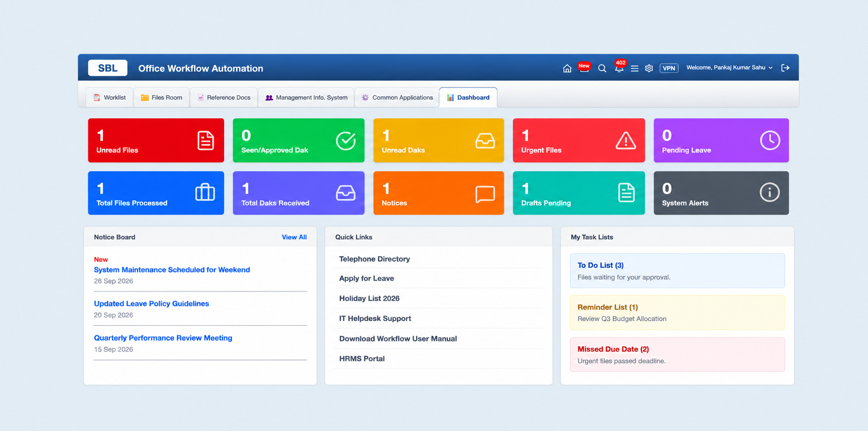Image resolution: width=868 pixels, height=431 pixels.
Task: Go to the Common Applications tab
Action: coord(397,98)
